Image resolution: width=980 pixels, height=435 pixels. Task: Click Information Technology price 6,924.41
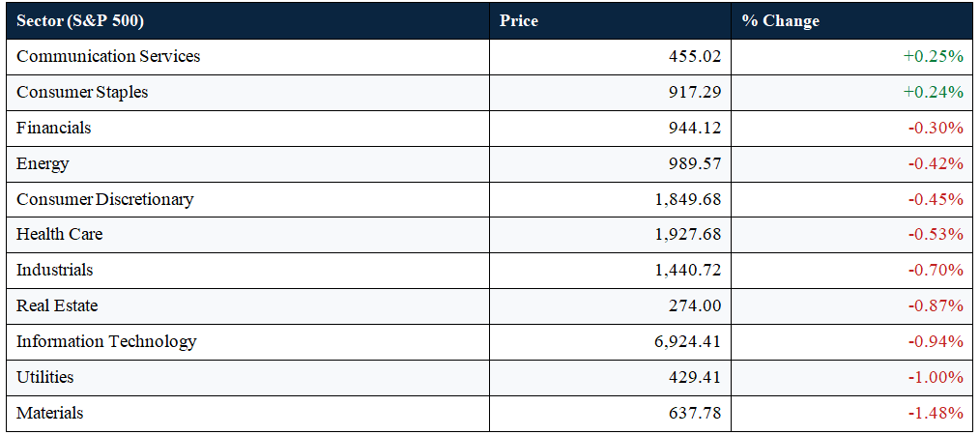point(685,342)
